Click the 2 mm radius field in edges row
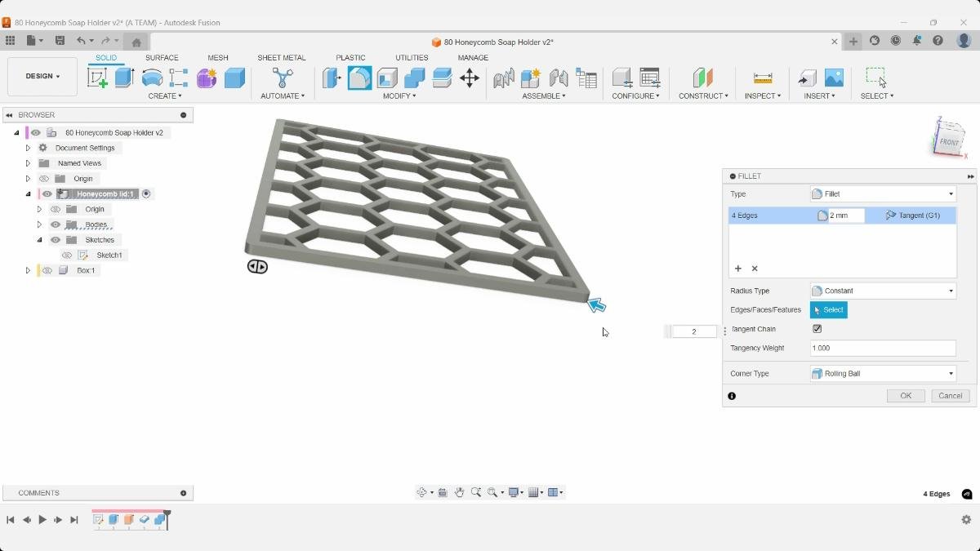980x551 pixels. click(846, 216)
